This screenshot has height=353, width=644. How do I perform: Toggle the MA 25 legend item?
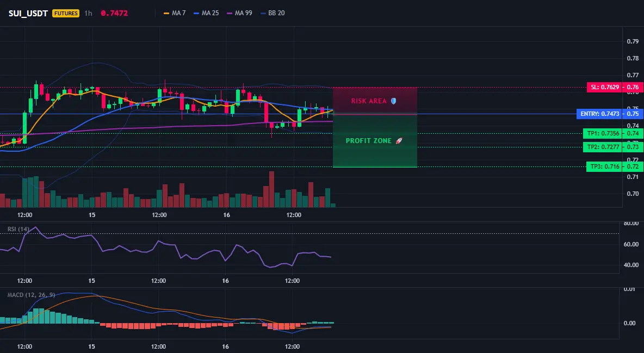[206, 13]
